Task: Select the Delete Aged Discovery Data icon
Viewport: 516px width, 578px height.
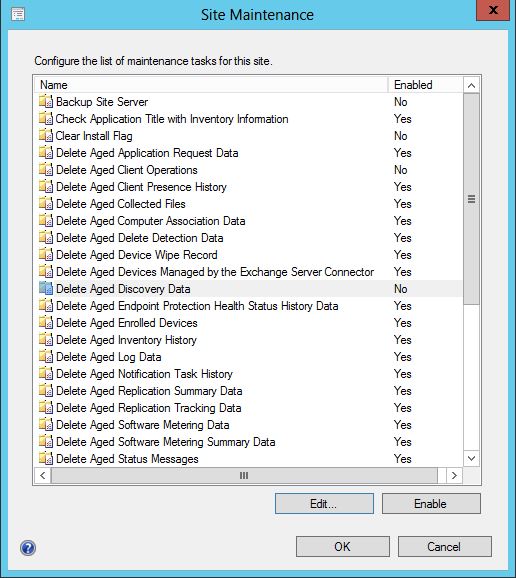Action: pyautogui.click(x=46, y=289)
